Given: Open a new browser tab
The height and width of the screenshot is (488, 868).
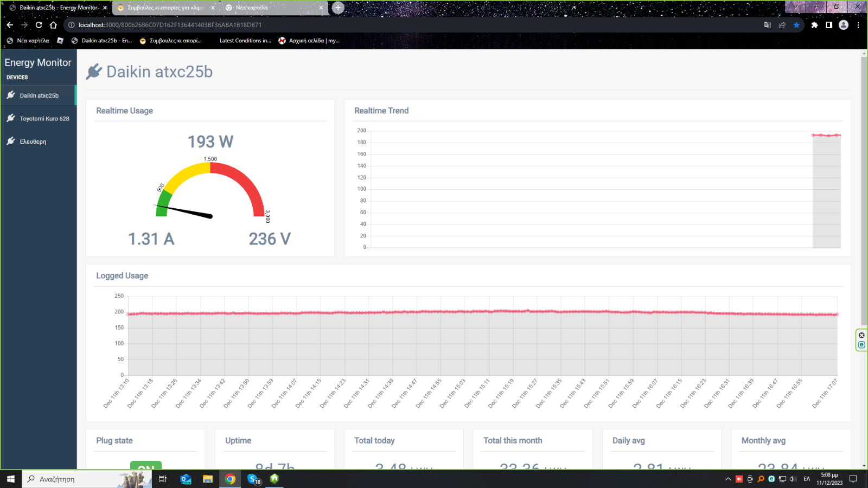Looking at the screenshot, I should pyautogui.click(x=338, y=8).
